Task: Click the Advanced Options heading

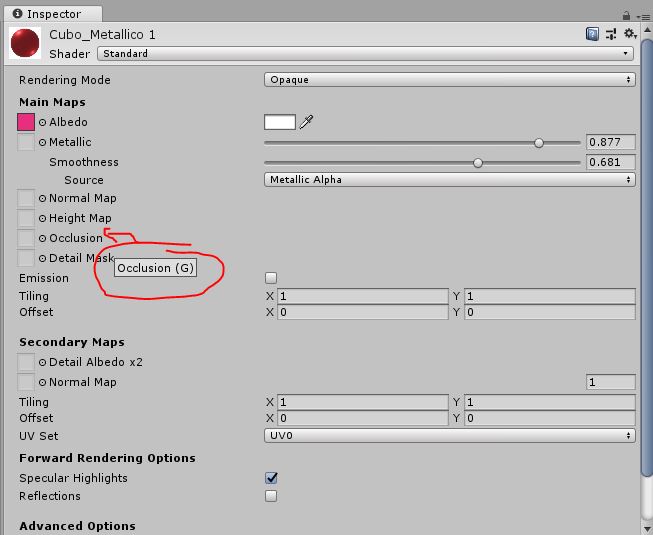Action: point(77,526)
